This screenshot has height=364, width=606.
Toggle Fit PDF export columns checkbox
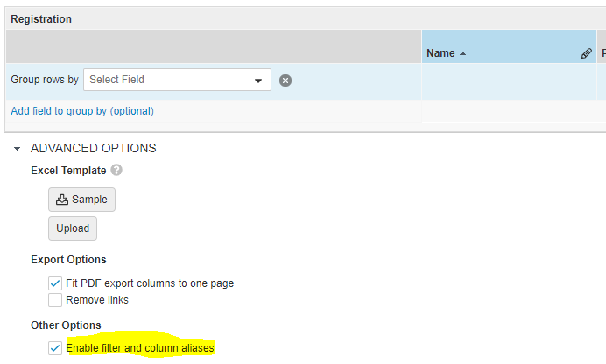pos(55,283)
